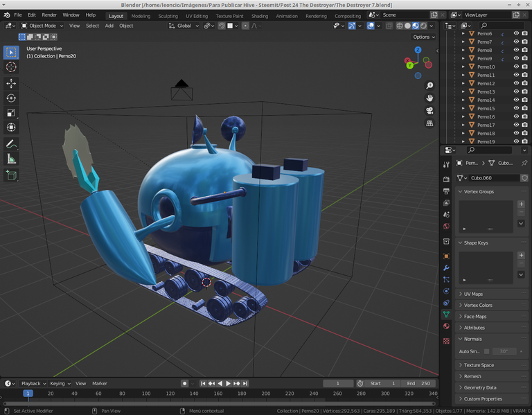Open the viewport Add menu
The height and width of the screenshot is (415, 532).
[109, 26]
